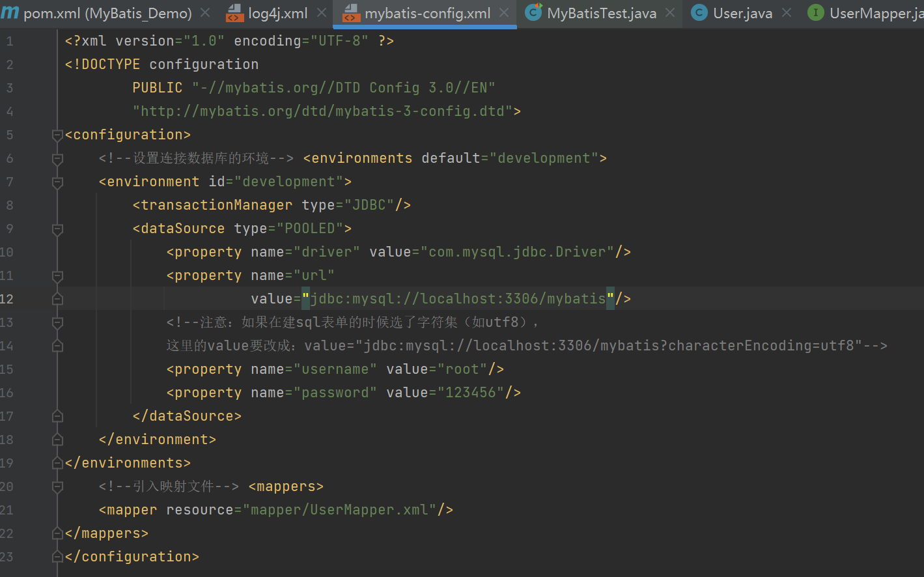The width and height of the screenshot is (924, 577).
Task: Click line number 8 in the gutter
Action: click(x=9, y=205)
